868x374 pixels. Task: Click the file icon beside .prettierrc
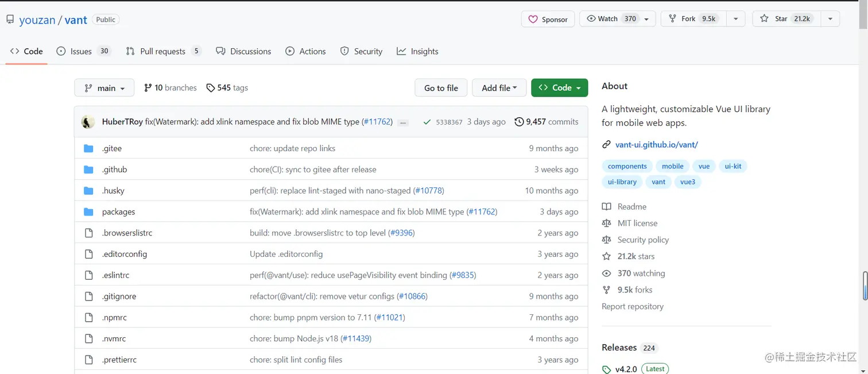pos(88,360)
